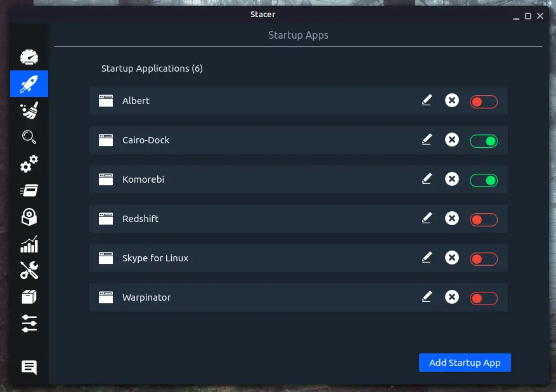The height and width of the screenshot is (392, 556).
Task: Edit the Skype for Linux entry
Action: (x=427, y=258)
